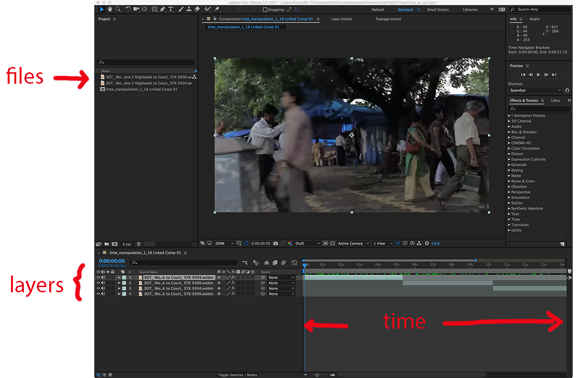Hide layer 1 video with eye icon
The height and width of the screenshot is (378, 588).
pyautogui.click(x=99, y=278)
